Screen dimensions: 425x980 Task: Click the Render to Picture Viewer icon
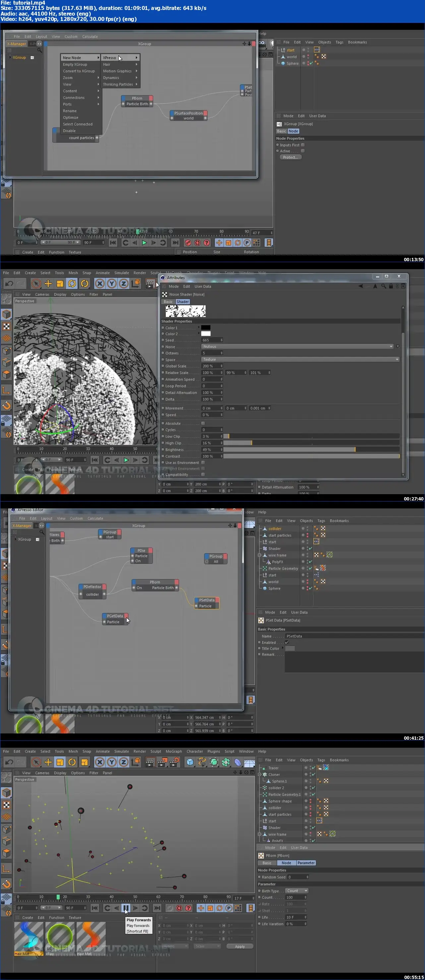coord(162,762)
